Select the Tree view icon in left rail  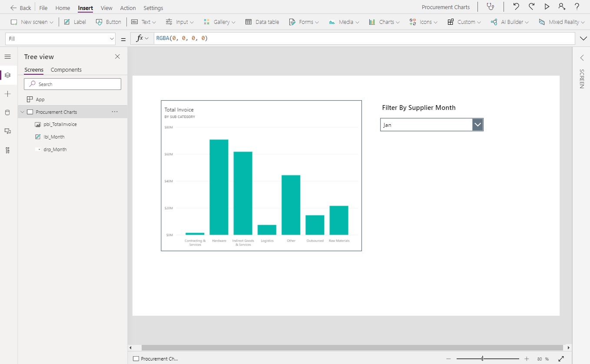pyautogui.click(x=7, y=75)
